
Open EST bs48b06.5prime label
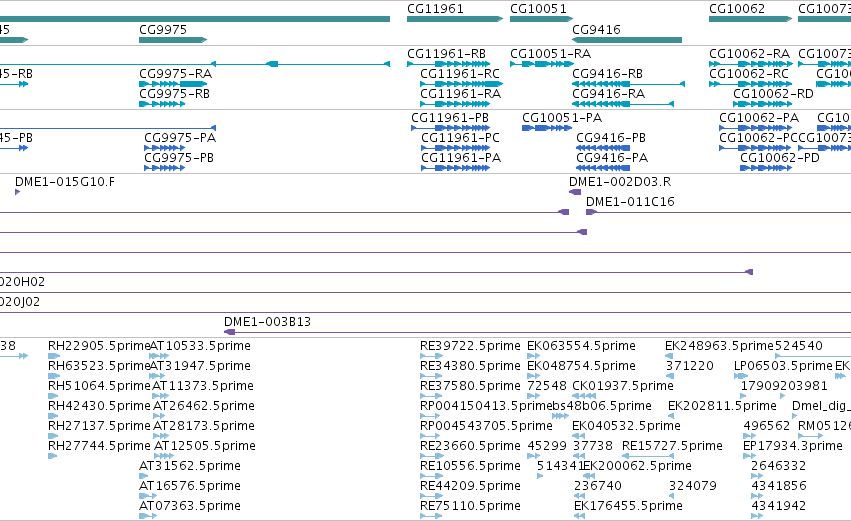(602, 406)
